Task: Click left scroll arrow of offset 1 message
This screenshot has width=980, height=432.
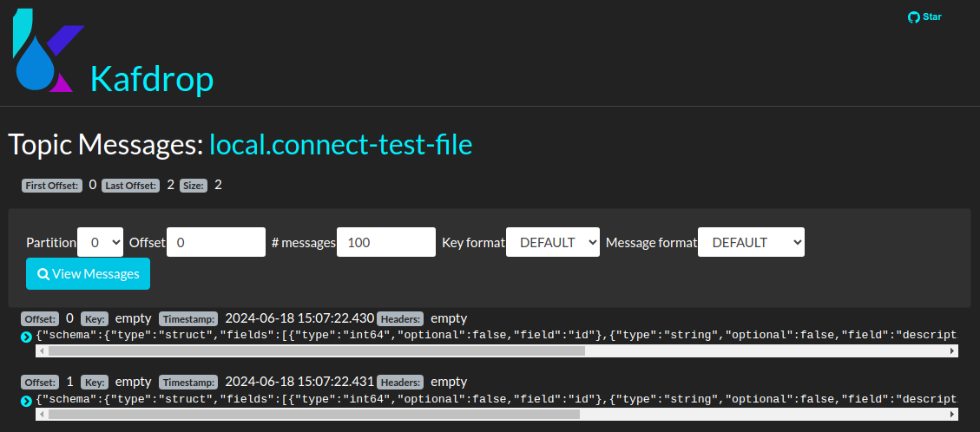Action: coord(42,415)
